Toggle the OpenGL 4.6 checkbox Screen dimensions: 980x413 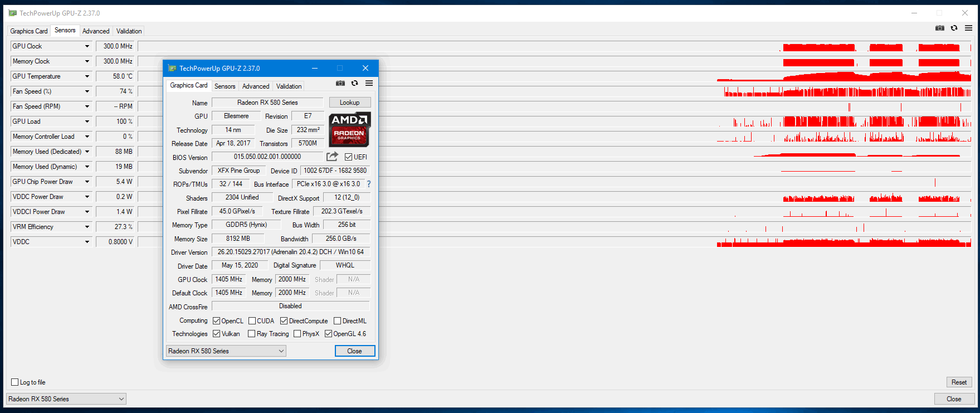[x=329, y=334]
